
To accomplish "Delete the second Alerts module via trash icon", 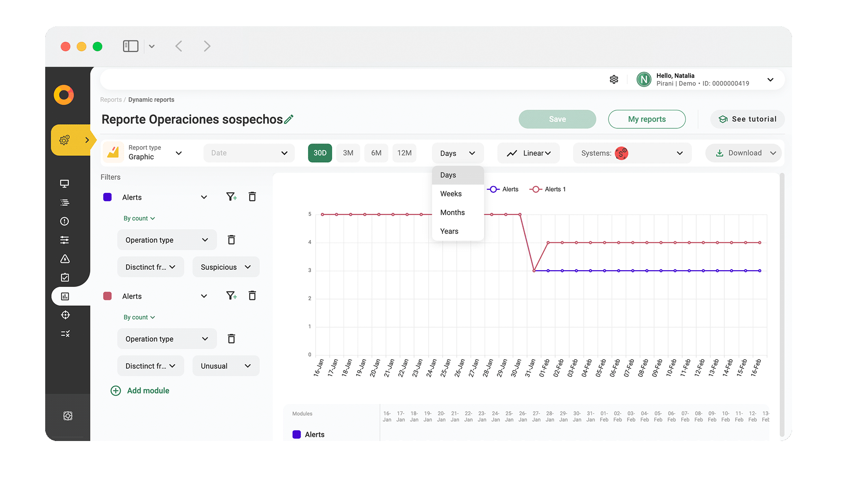I will tap(252, 296).
